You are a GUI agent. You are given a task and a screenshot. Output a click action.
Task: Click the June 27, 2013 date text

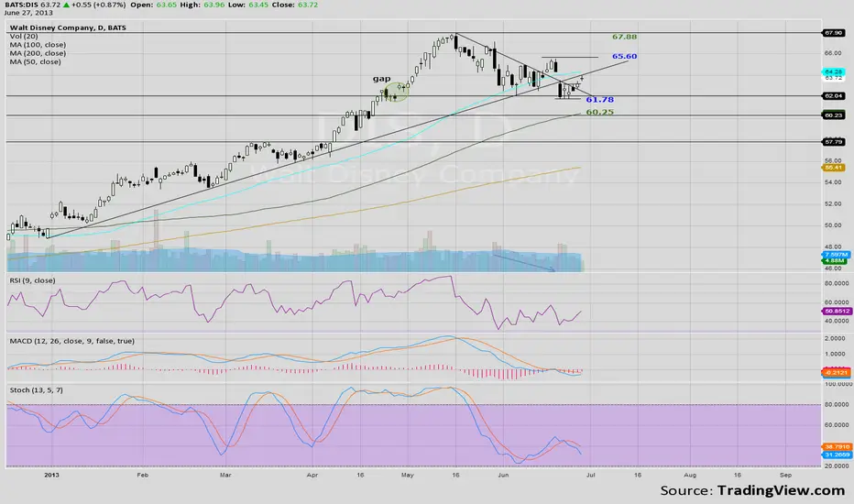(x=28, y=13)
